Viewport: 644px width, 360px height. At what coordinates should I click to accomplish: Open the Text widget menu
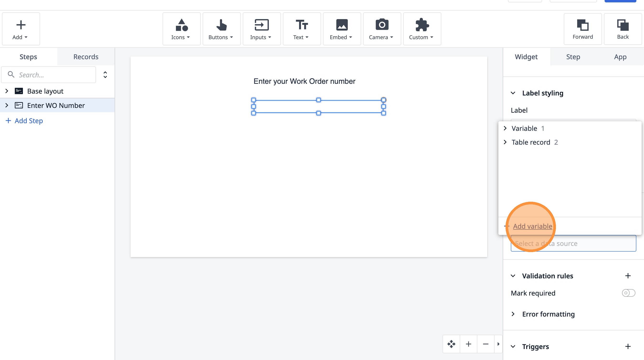[x=301, y=29]
